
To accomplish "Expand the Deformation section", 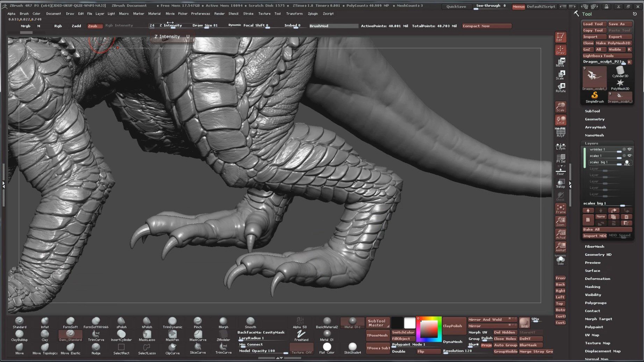I will 598,279.
